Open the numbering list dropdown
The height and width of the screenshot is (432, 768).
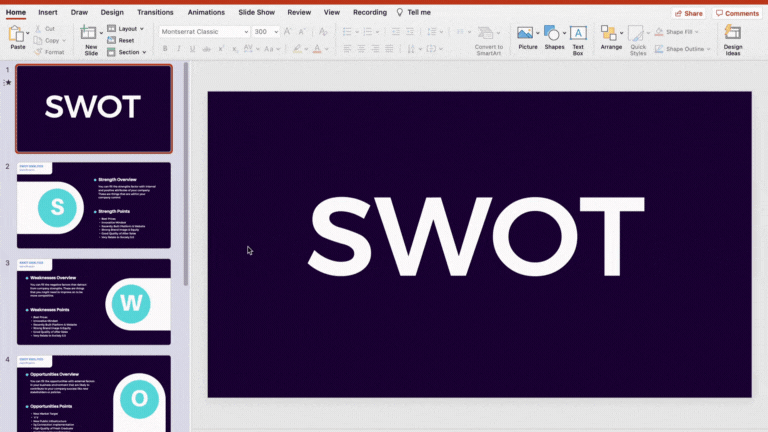coord(377,32)
